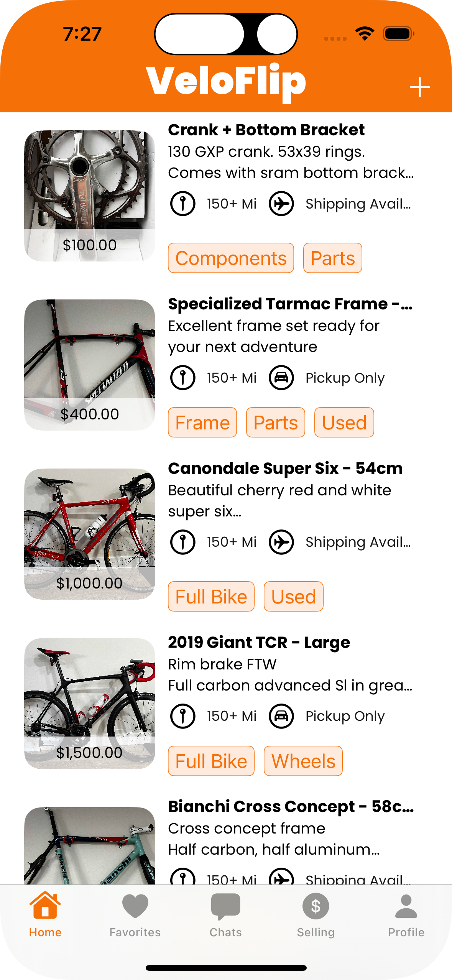Tap the car pickup icon on Tarmac listing

click(281, 378)
